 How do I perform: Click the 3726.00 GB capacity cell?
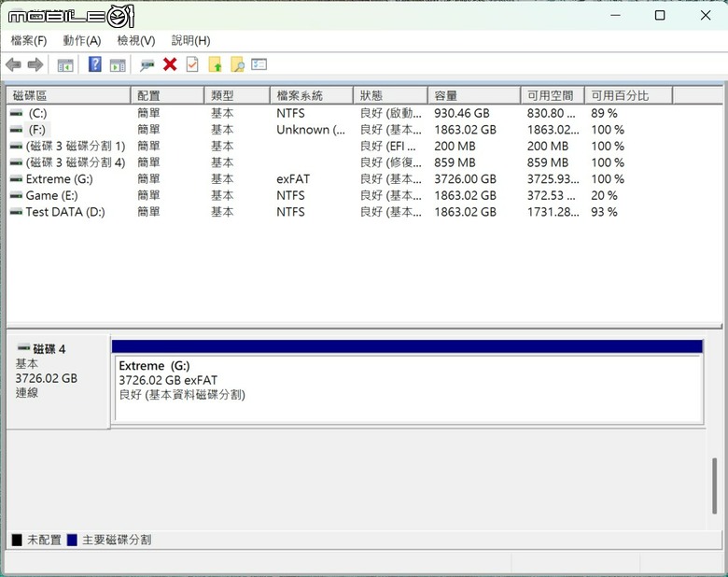465,179
